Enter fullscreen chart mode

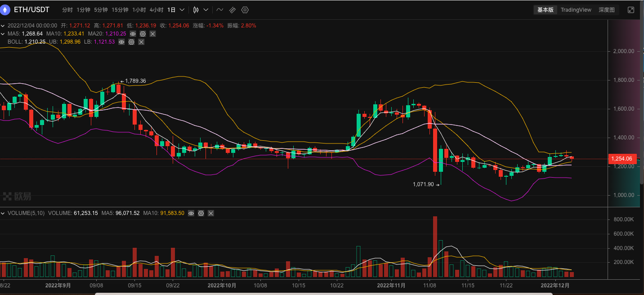click(x=631, y=10)
